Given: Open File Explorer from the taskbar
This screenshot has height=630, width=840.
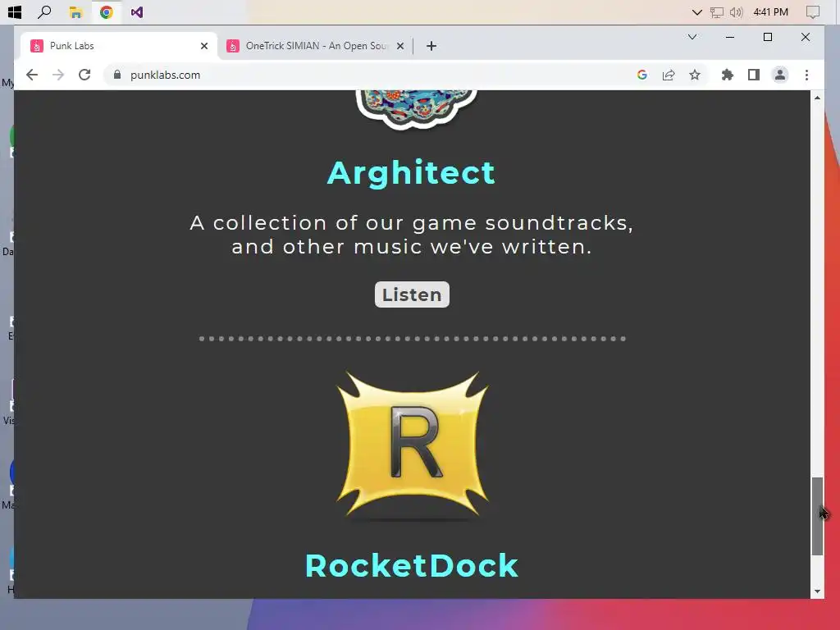Looking at the screenshot, I should click(x=75, y=11).
